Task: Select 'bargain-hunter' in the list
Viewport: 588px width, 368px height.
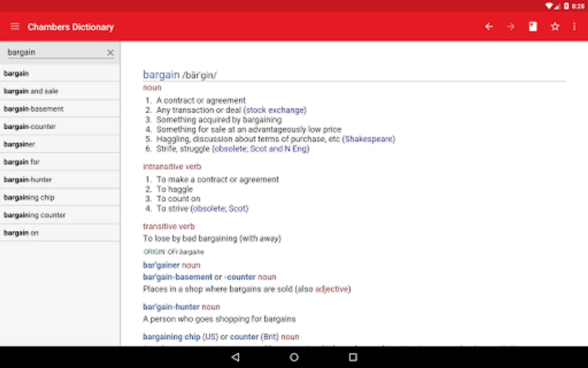Action: [x=60, y=180]
